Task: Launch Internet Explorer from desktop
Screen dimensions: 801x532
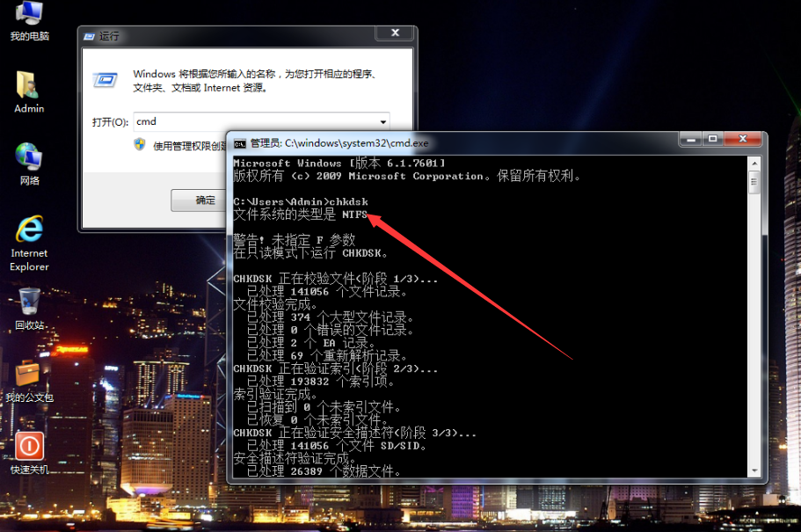Action: click(29, 244)
